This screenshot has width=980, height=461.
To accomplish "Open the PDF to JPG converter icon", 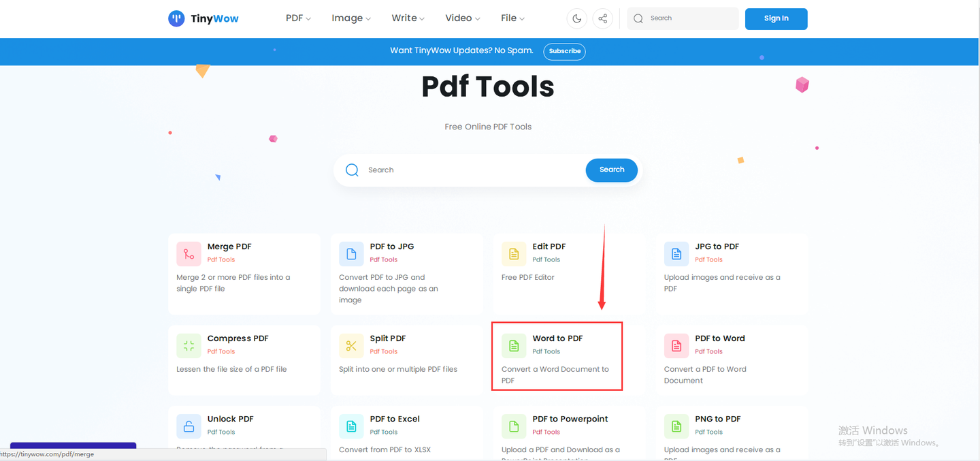I will [351, 253].
